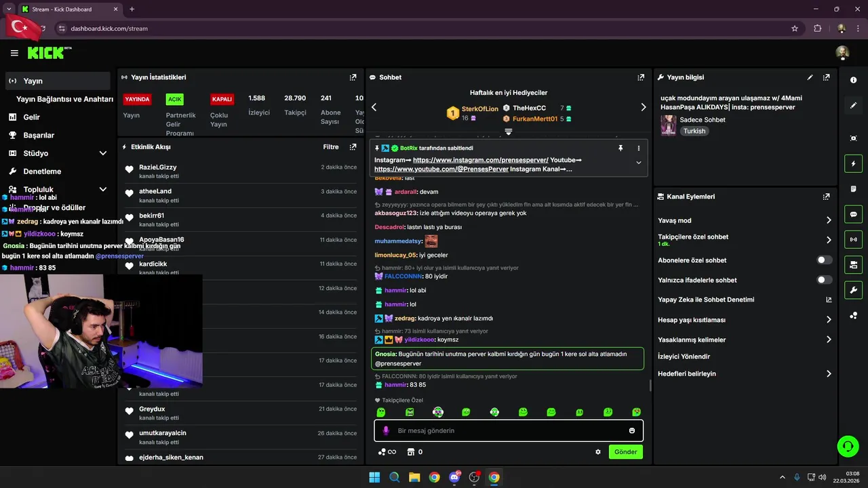Open Takipçilere özel sohbet options arrow
The image size is (868, 488).
829,240
